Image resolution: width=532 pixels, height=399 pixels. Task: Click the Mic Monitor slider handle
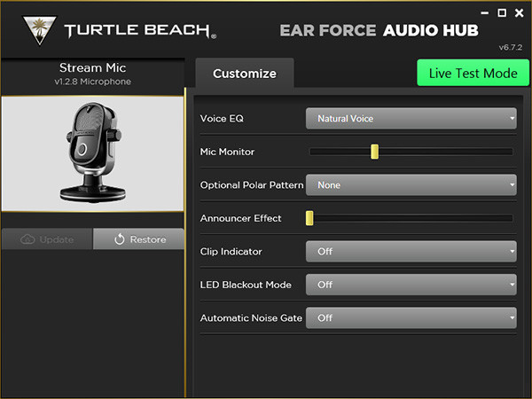[x=375, y=152]
